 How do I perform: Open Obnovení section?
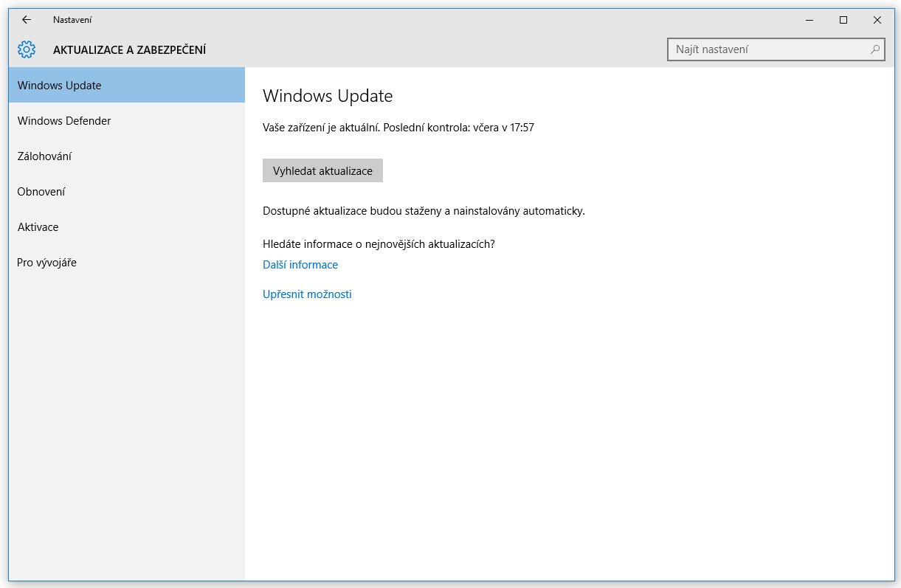point(127,191)
